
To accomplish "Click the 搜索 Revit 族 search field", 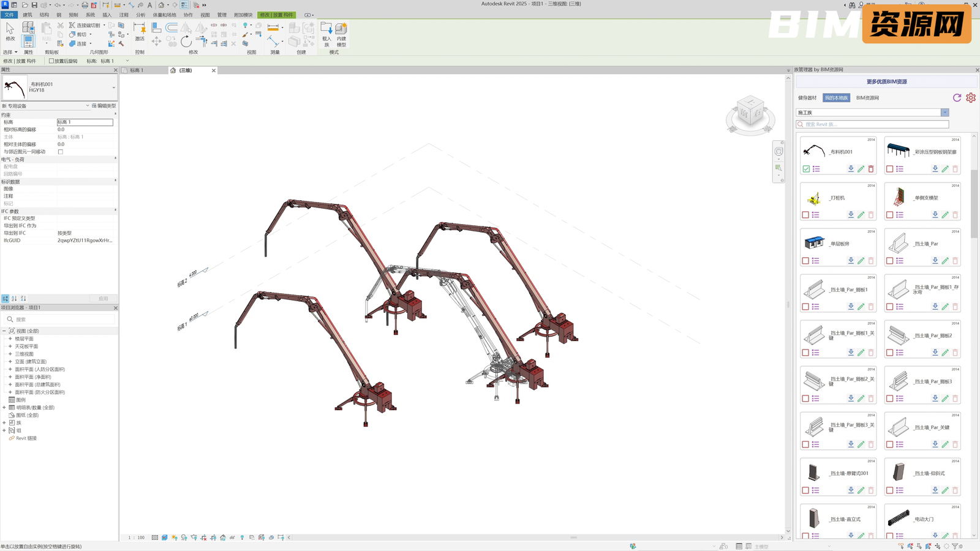I will coord(872,124).
